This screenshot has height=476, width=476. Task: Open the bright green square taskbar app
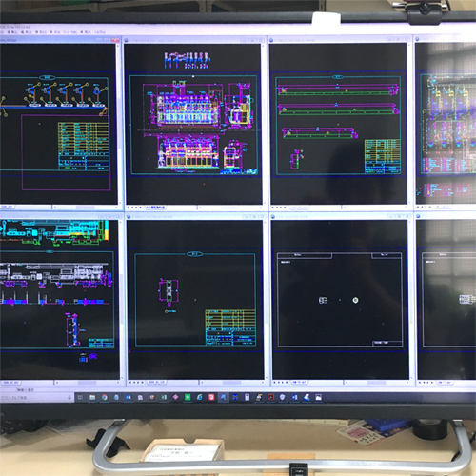tap(188, 397)
